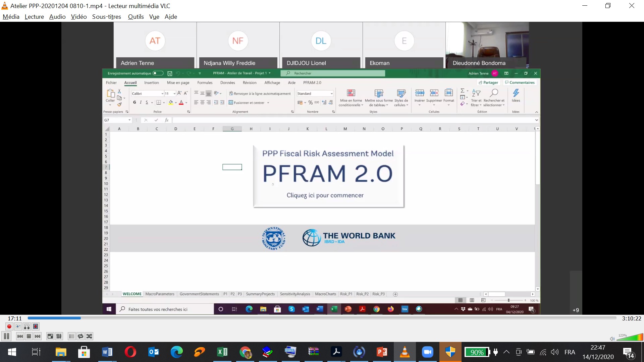The width and height of the screenshot is (644, 362).
Task: Open Mettre sous forme de tableau
Action: click(x=379, y=98)
